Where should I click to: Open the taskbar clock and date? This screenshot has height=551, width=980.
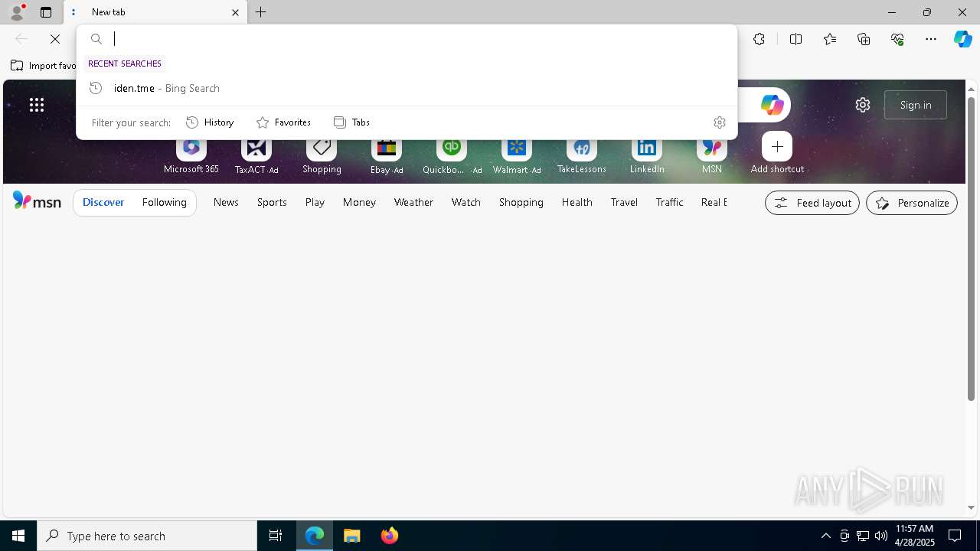(914, 536)
